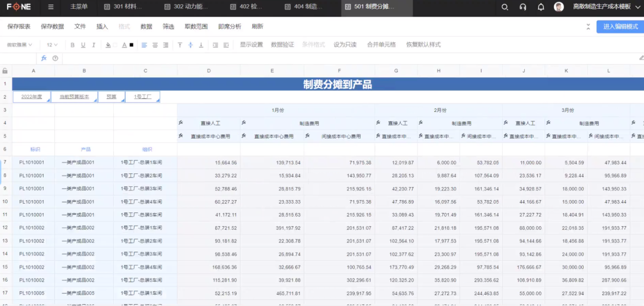Open the notification bell
The height and width of the screenshot is (306, 644).
(x=541, y=7)
